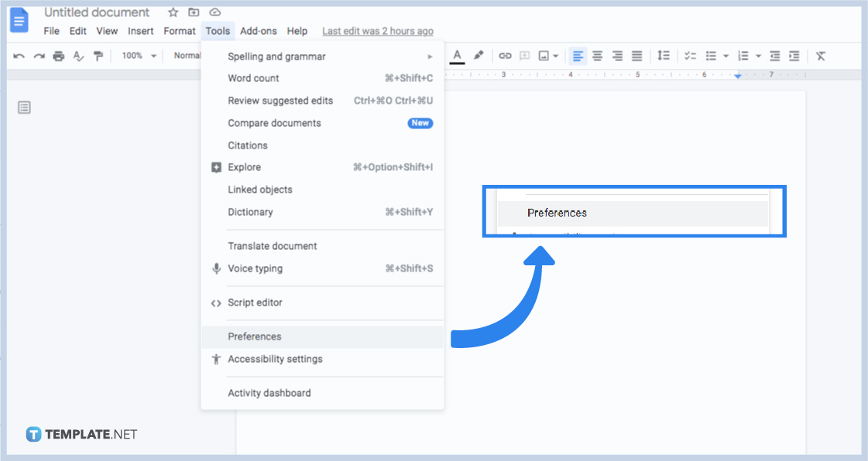Expand the bulleted list style options
This screenshot has width=868, height=461.
click(724, 56)
